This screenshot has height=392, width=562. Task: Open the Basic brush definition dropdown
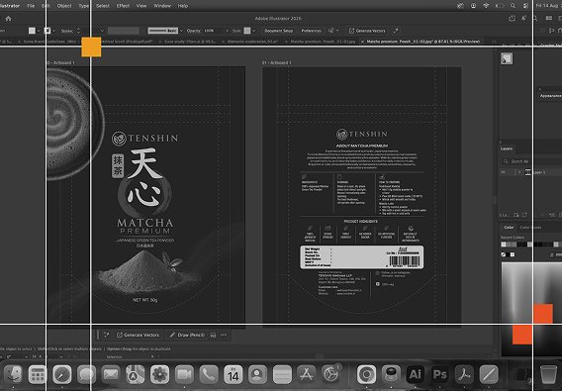(x=181, y=31)
